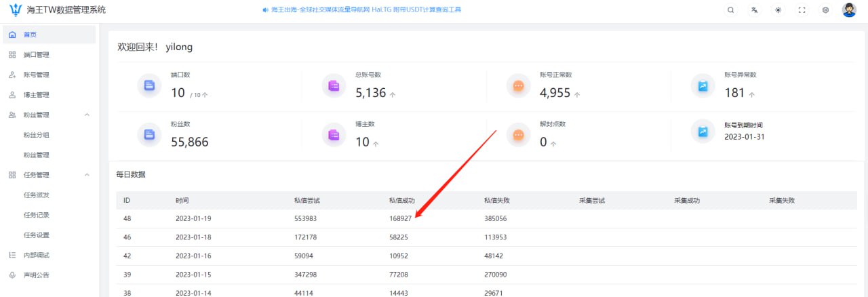Open the settings gear in header
868x297 pixels.
pos(825,10)
